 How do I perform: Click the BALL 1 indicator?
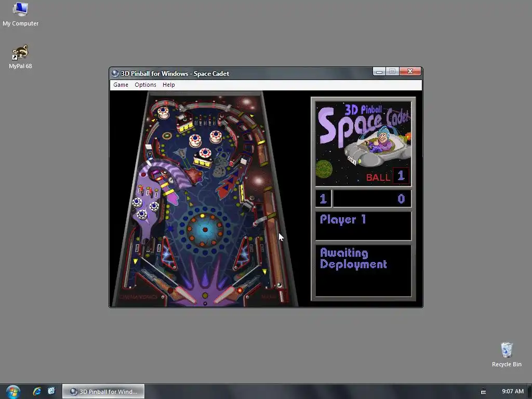387,177
